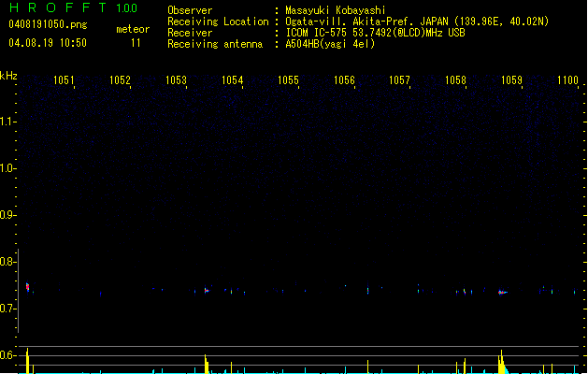Screen dimensions: 588x374
Task: Click the 0.8 kHz frequency axis label
Action: pyautogui.click(x=7, y=262)
